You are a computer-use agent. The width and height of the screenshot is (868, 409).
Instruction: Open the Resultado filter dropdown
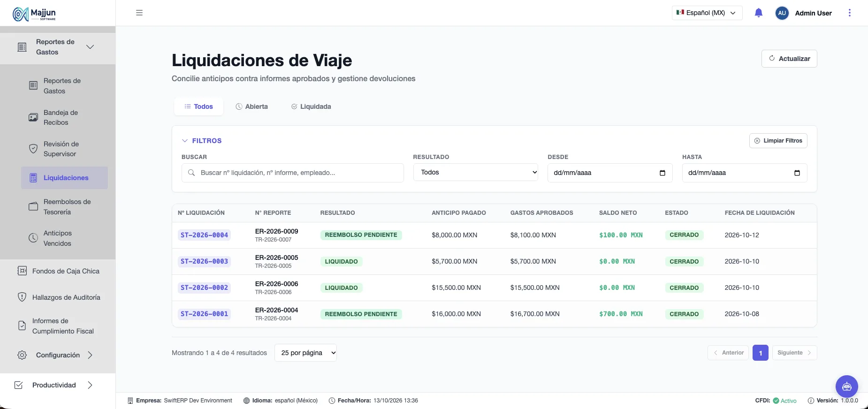point(476,173)
